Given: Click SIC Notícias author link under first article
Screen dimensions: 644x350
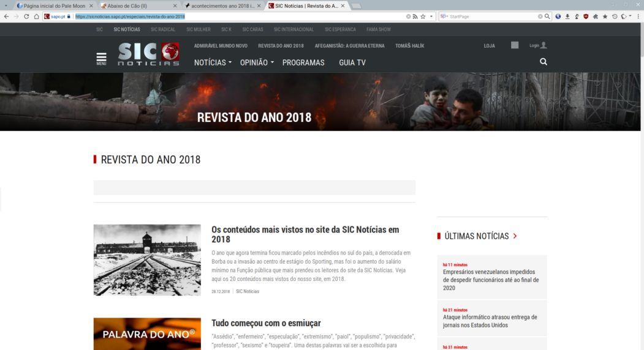Looking at the screenshot, I should (248, 291).
